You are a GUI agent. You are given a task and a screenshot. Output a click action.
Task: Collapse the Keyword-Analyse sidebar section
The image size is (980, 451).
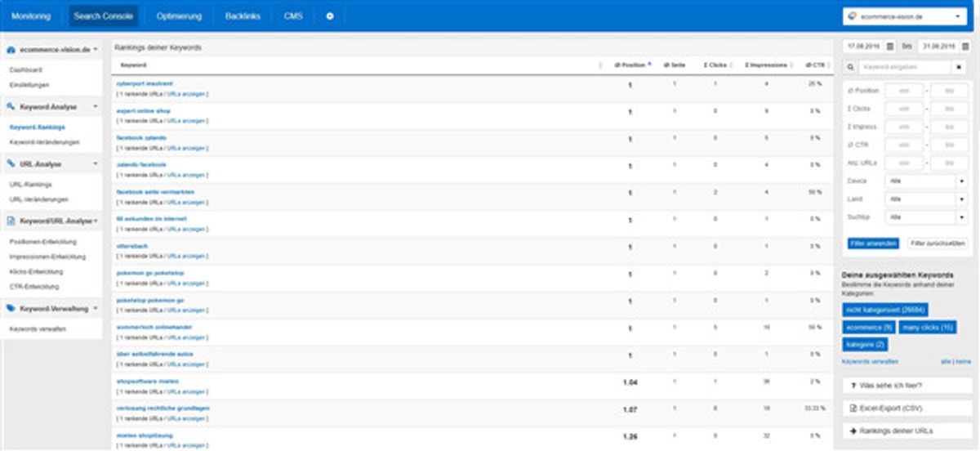coord(96,106)
